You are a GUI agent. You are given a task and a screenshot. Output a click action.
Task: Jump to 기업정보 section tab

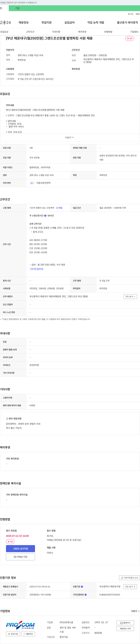pyautogui.click(x=134, y=32)
